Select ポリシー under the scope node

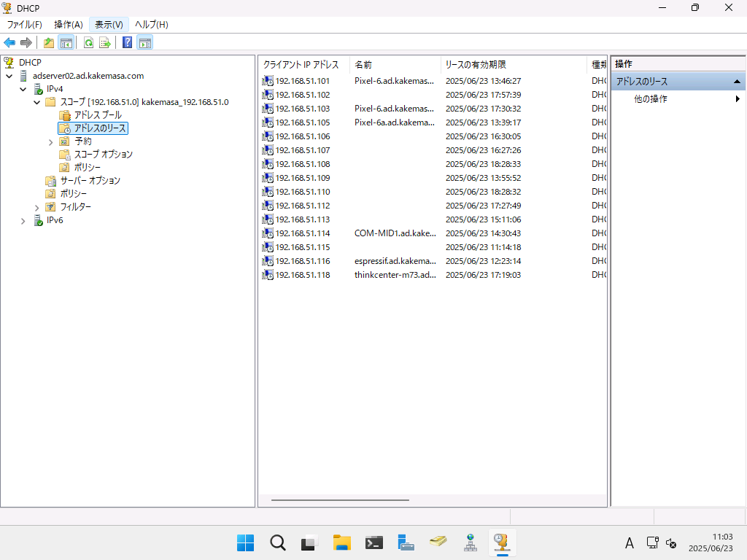88,168
